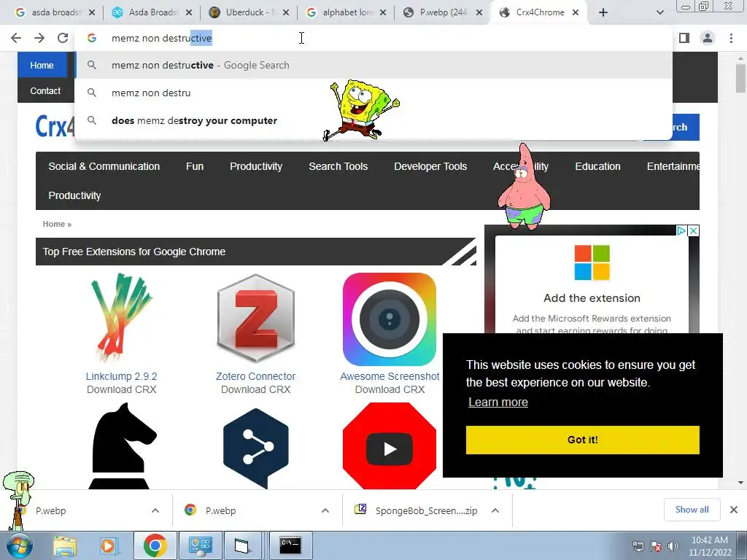Image resolution: width=747 pixels, height=560 pixels.
Task: Close the Crx4Chrome tab
Action: pyautogui.click(x=576, y=12)
